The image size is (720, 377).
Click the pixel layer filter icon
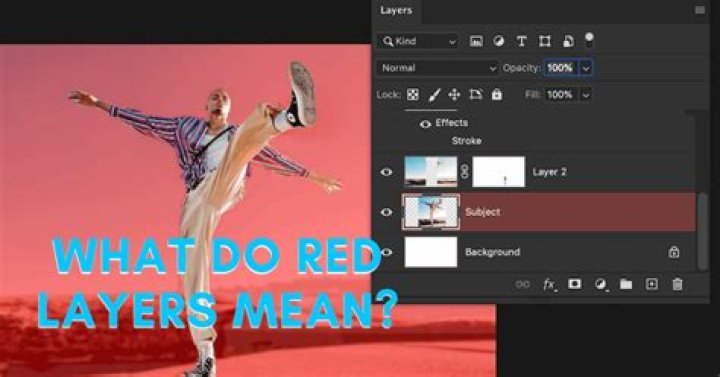click(x=476, y=41)
